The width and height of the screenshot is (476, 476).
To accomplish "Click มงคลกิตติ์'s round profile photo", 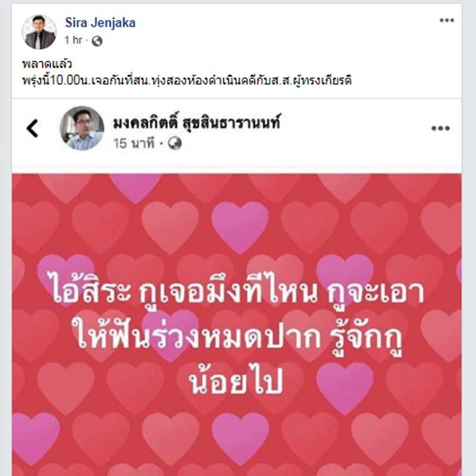I will click(x=82, y=128).
